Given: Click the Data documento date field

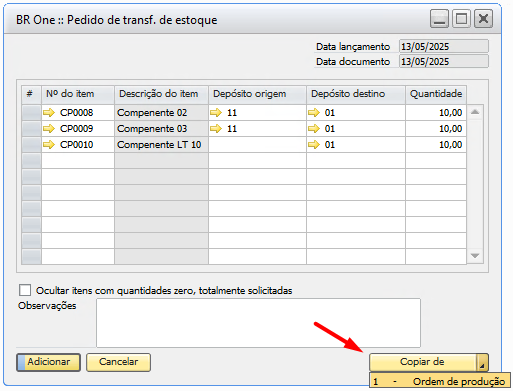Looking at the screenshot, I should (x=444, y=62).
